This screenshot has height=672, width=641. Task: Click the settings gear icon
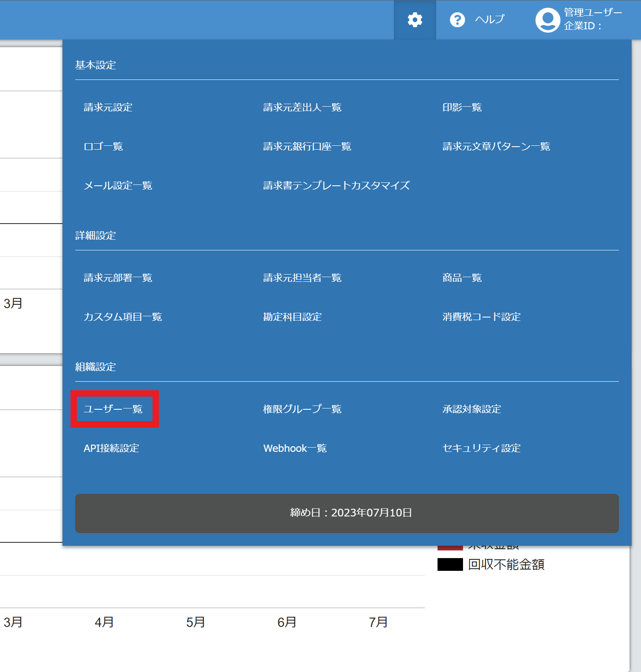(415, 20)
